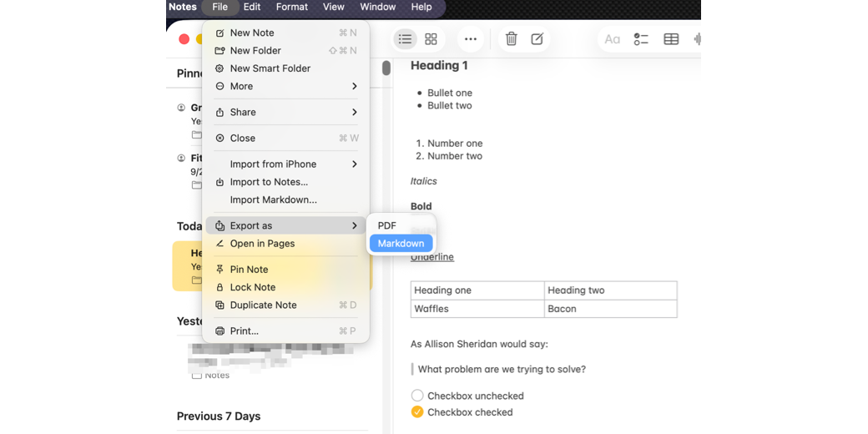
Task: Click the 'Bacon' table cell
Action: 611,308
